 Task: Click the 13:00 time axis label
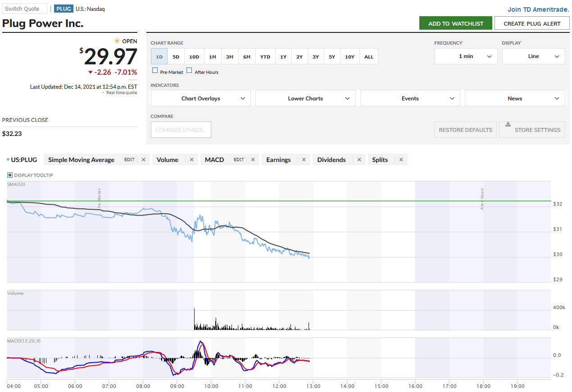coord(313,386)
